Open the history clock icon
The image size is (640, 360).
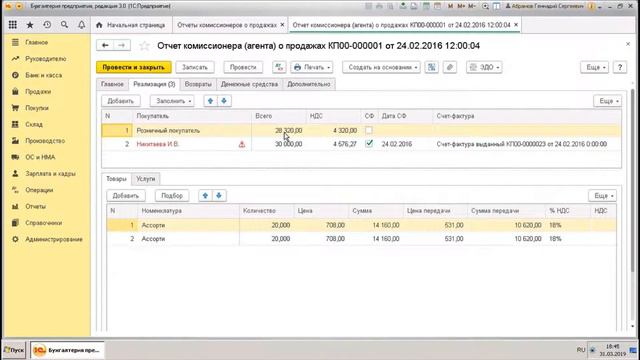(x=47, y=25)
